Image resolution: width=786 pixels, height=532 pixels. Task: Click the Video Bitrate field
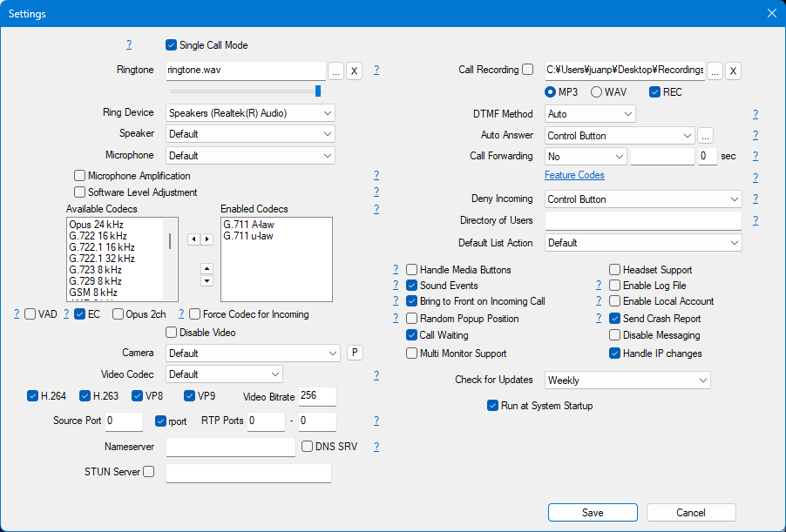(x=318, y=396)
